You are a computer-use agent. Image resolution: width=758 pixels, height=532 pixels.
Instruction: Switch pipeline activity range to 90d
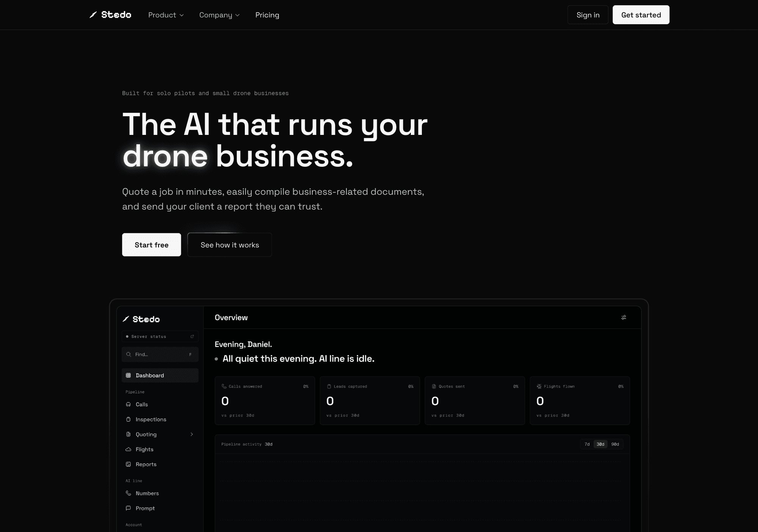pos(615,444)
